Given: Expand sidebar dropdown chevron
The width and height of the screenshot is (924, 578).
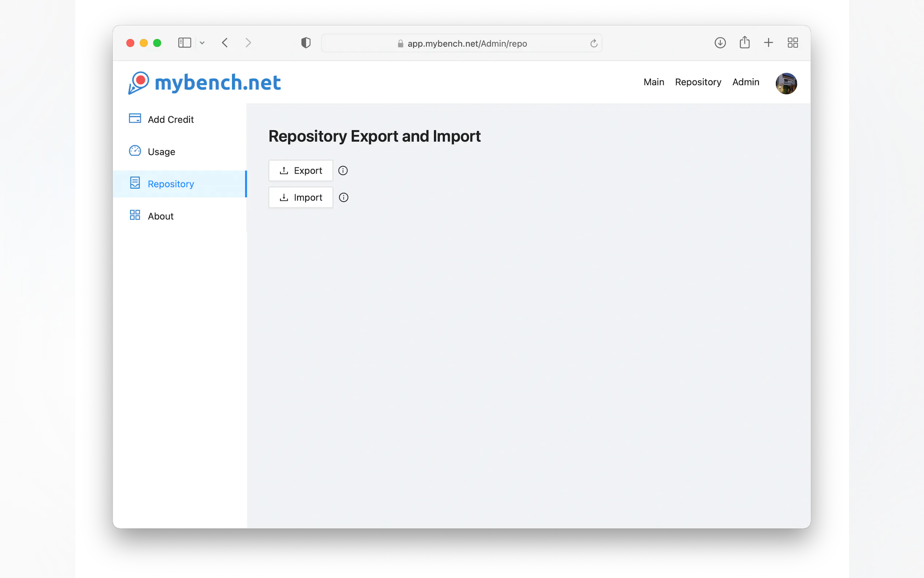Looking at the screenshot, I should click(x=202, y=43).
